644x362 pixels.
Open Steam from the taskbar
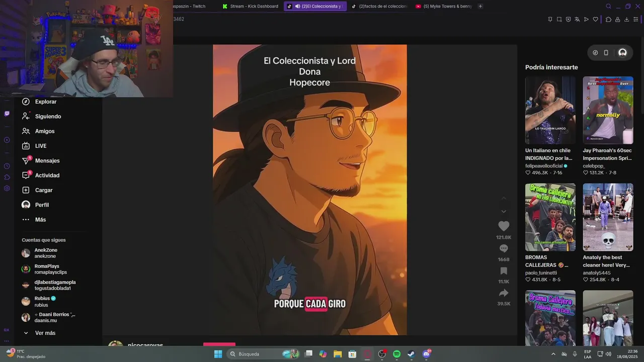click(x=411, y=354)
